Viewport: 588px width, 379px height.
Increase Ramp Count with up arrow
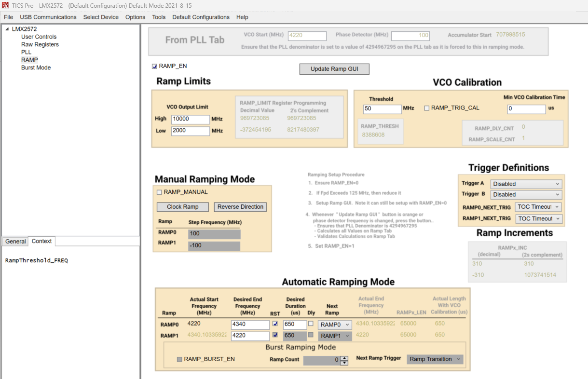click(x=344, y=358)
